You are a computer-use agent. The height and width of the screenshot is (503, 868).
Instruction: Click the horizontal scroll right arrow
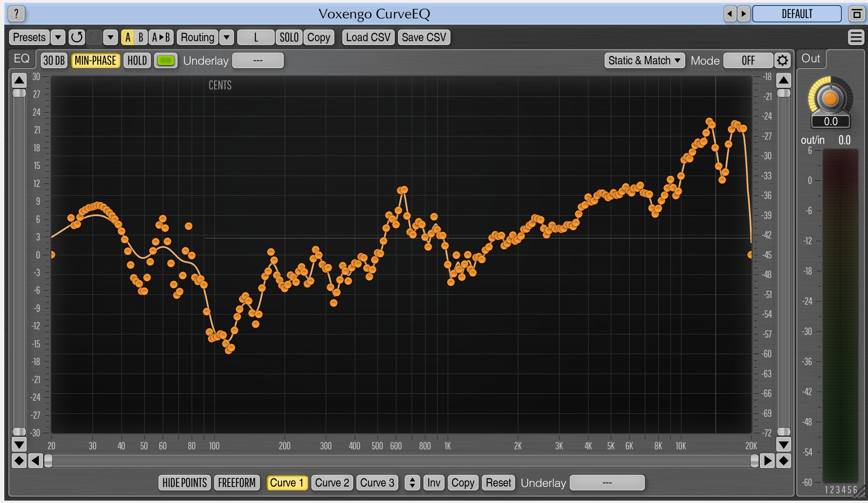(767, 461)
